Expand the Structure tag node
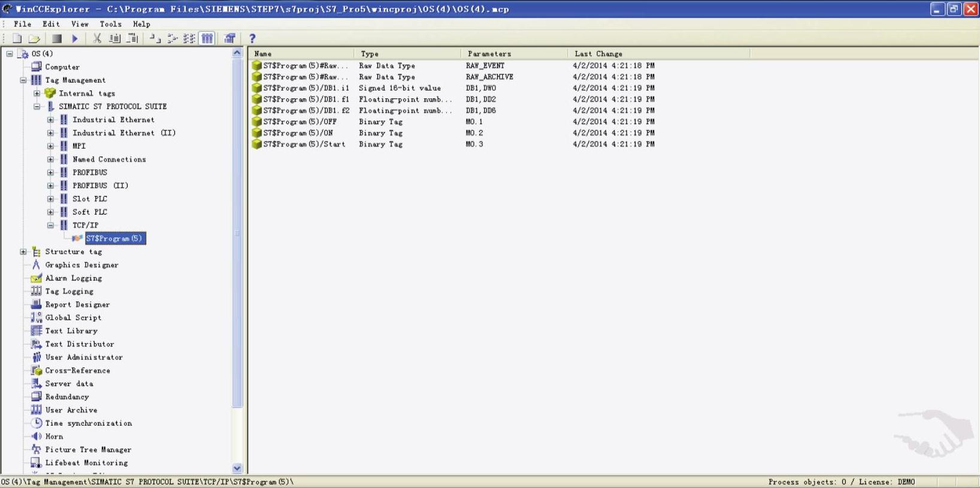Image resolution: width=980 pixels, height=488 pixels. (x=23, y=252)
